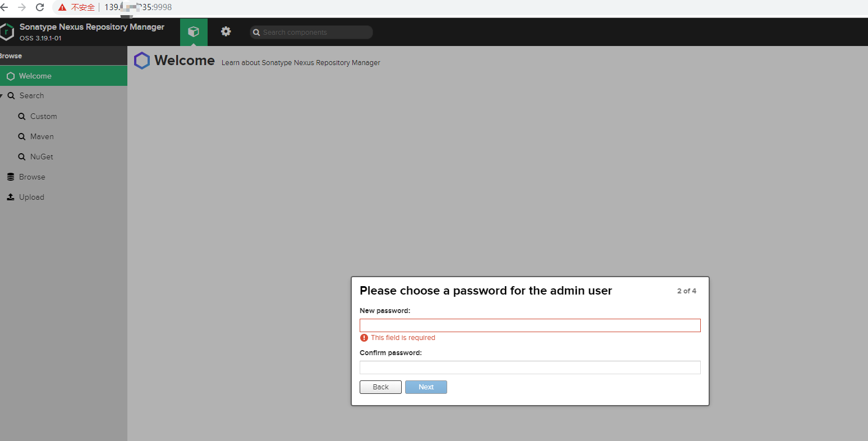Image resolution: width=868 pixels, height=441 pixels.
Task: Click the Sonatype Nexus logo icon
Action: (7, 32)
